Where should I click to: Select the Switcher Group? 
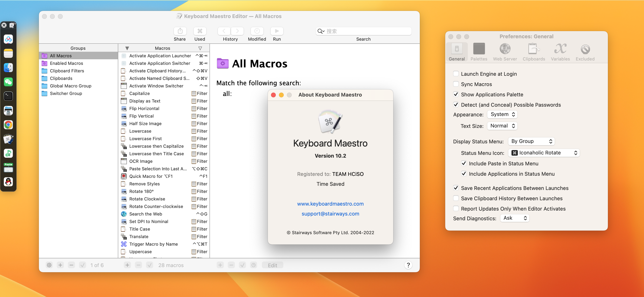[79, 93]
